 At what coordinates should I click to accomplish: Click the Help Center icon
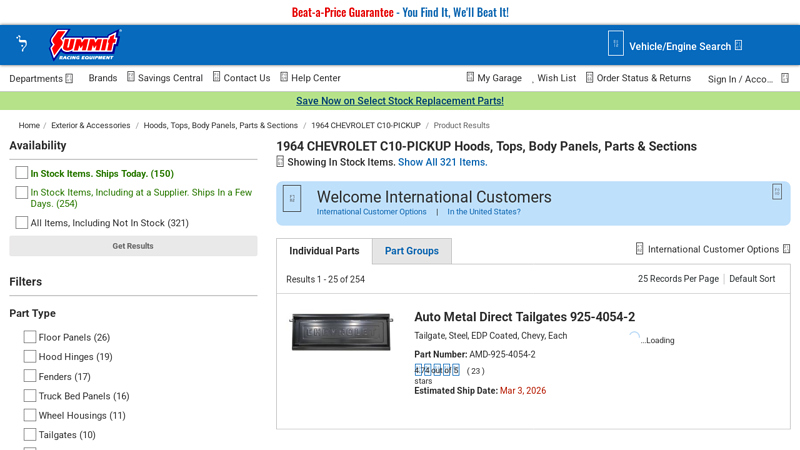pyautogui.click(x=284, y=77)
